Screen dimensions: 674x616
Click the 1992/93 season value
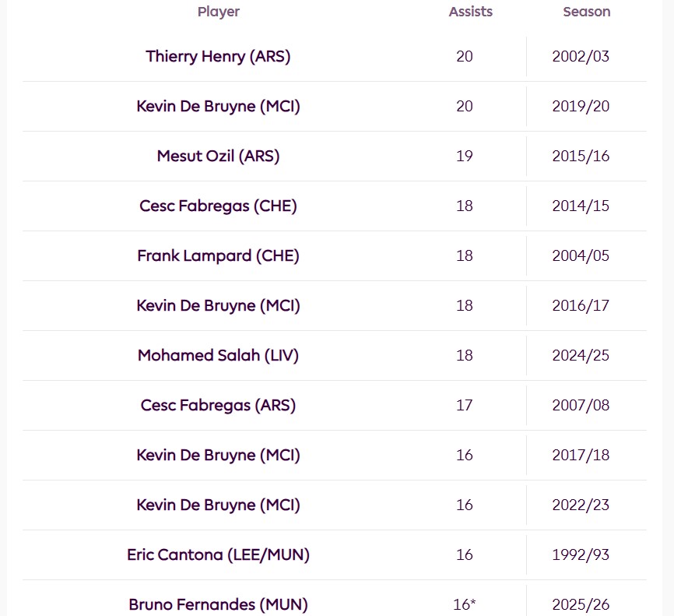point(581,554)
